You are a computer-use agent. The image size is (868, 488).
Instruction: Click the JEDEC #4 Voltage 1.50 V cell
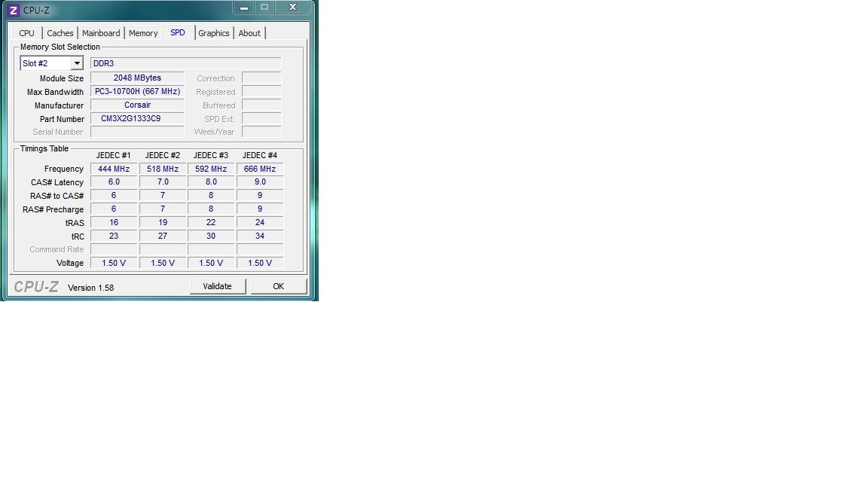click(x=260, y=263)
